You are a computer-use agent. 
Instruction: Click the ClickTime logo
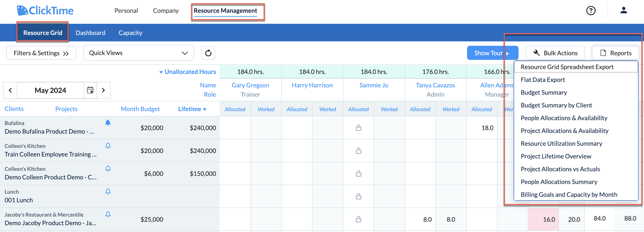pos(45,11)
